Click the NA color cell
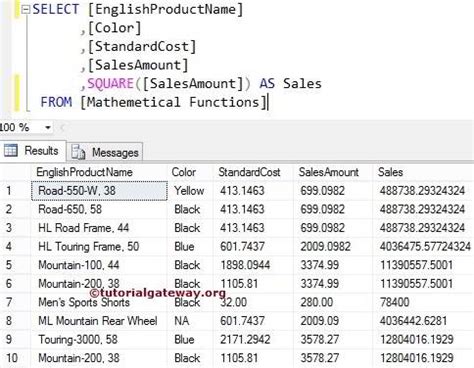 coord(190,321)
